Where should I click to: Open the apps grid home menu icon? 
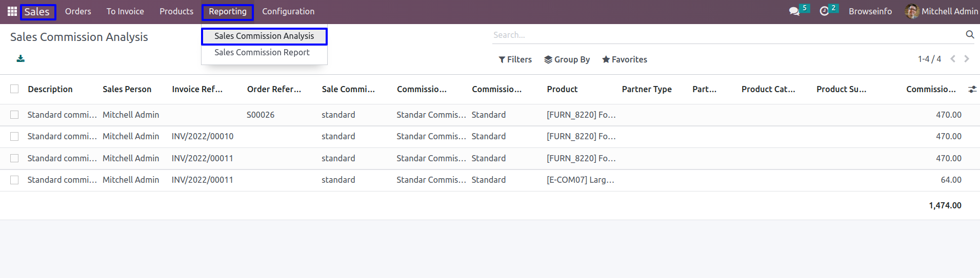click(12, 11)
